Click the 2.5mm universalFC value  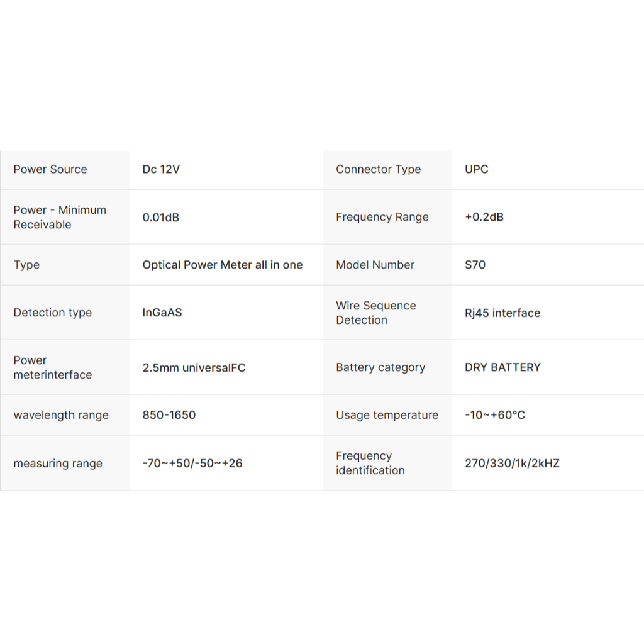194,367
